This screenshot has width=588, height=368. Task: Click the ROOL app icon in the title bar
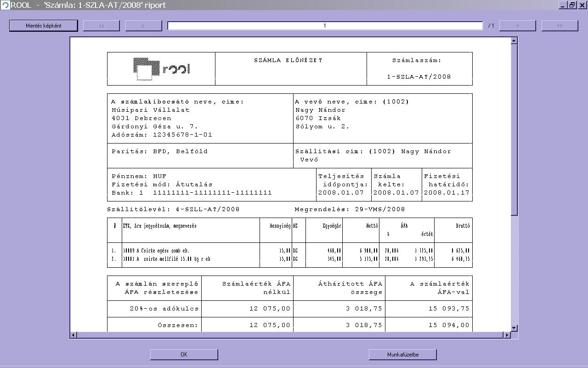5,5
